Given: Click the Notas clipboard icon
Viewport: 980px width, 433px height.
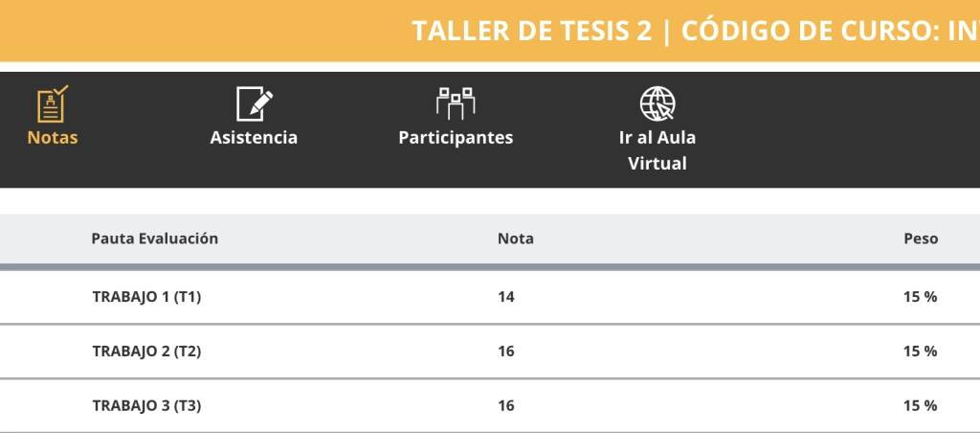Looking at the screenshot, I should pyautogui.click(x=53, y=103).
